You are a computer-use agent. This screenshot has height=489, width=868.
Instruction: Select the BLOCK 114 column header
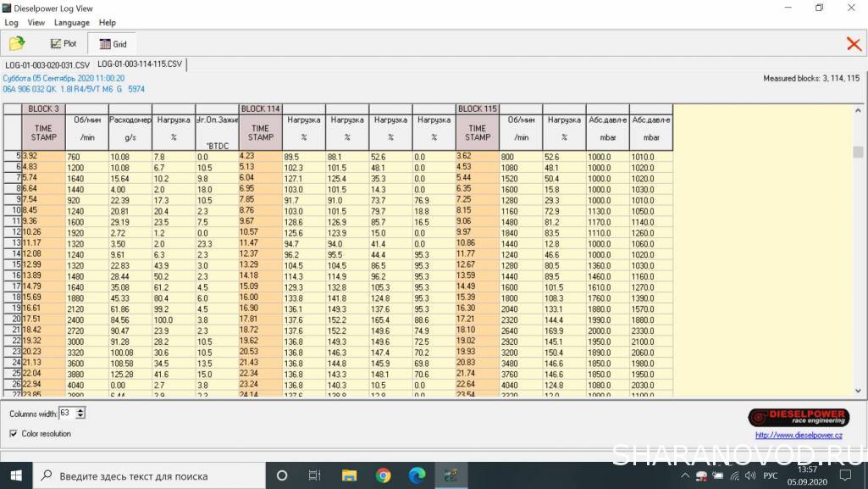(260, 108)
